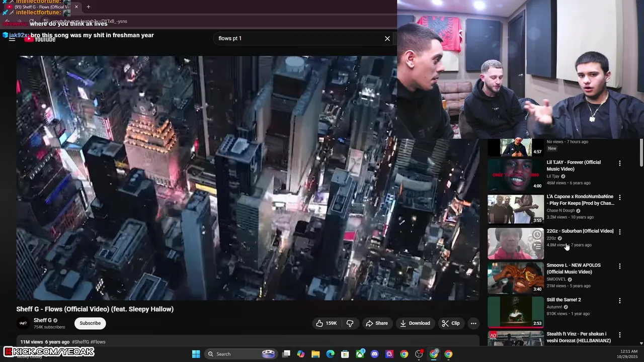Click the Chase N Dough channel name

[x=560, y=211]
